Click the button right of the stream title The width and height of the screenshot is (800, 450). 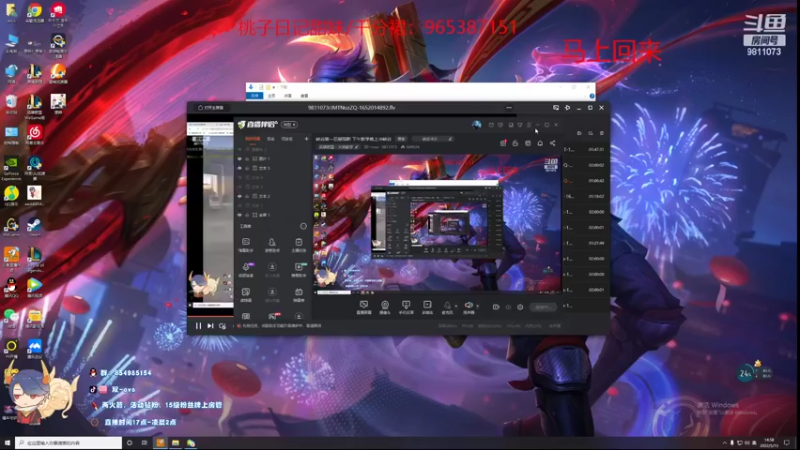[x=402, y=139]
